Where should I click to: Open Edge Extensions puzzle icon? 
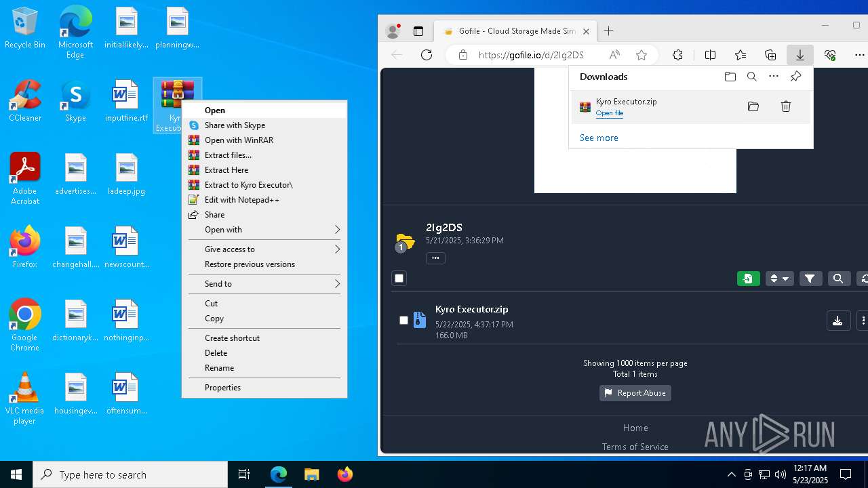(x=677, y=55)
